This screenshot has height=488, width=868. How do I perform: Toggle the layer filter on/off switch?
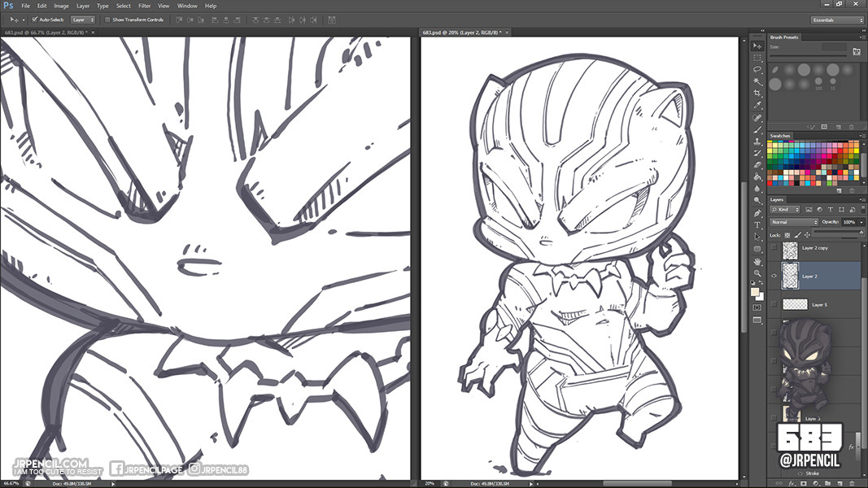(861, 210)
